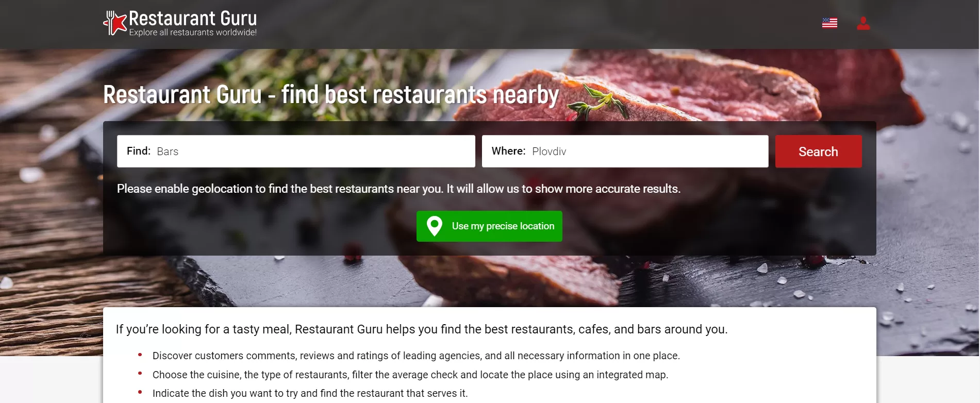Image resolution: width=980 pixels, height=403 pixels.
Task: Focus the Find field showing Bars
Action: (296, 151)
